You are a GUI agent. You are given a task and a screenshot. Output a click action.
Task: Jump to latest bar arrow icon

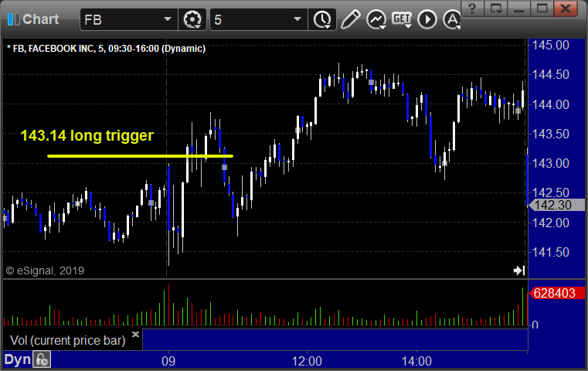[x=519, y=271]
